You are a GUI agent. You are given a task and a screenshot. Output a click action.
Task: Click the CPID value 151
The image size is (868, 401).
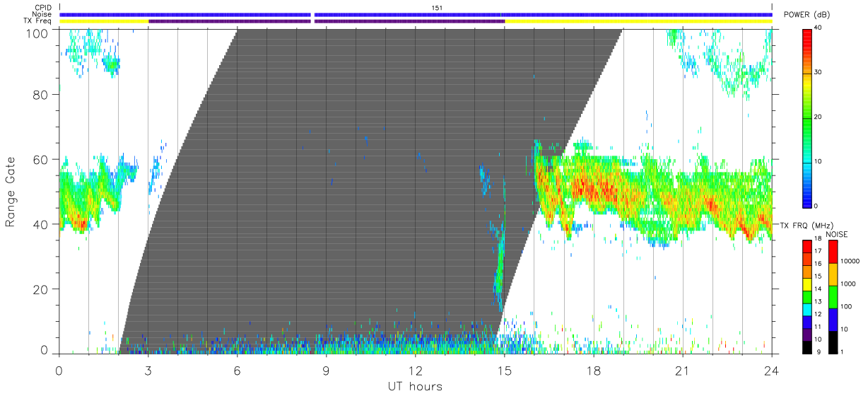click(437, 8)
